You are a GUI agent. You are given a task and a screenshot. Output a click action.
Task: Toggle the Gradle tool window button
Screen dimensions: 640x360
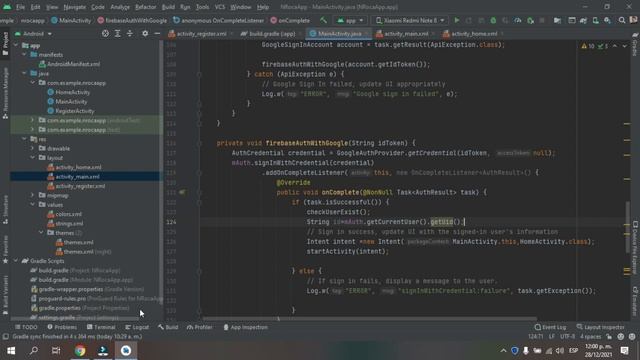(x=635, y=44)
